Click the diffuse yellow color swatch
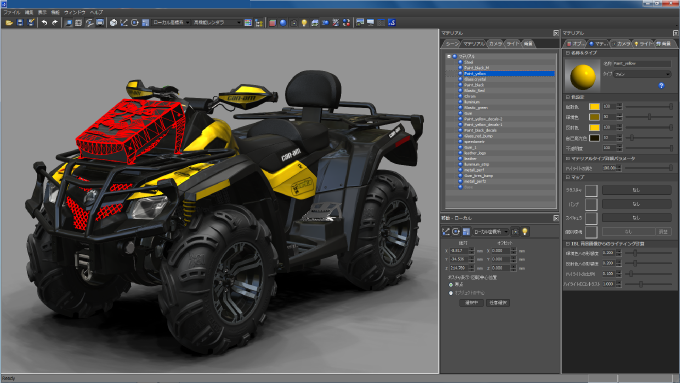 [594, 107]
